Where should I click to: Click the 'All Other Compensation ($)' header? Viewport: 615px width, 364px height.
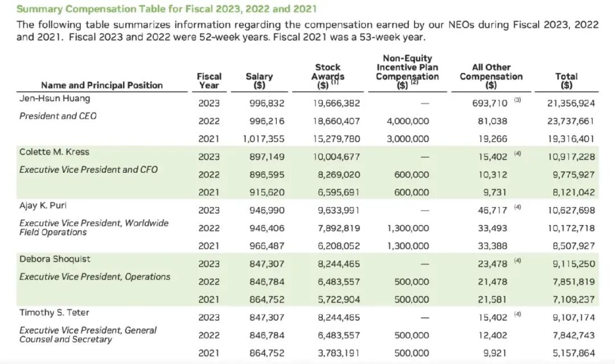point(491,76)
